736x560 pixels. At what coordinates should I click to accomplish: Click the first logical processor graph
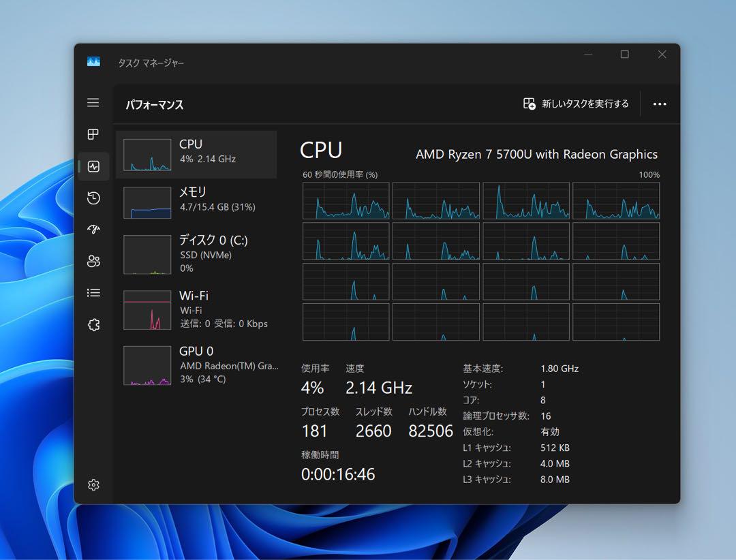point(346,201)
